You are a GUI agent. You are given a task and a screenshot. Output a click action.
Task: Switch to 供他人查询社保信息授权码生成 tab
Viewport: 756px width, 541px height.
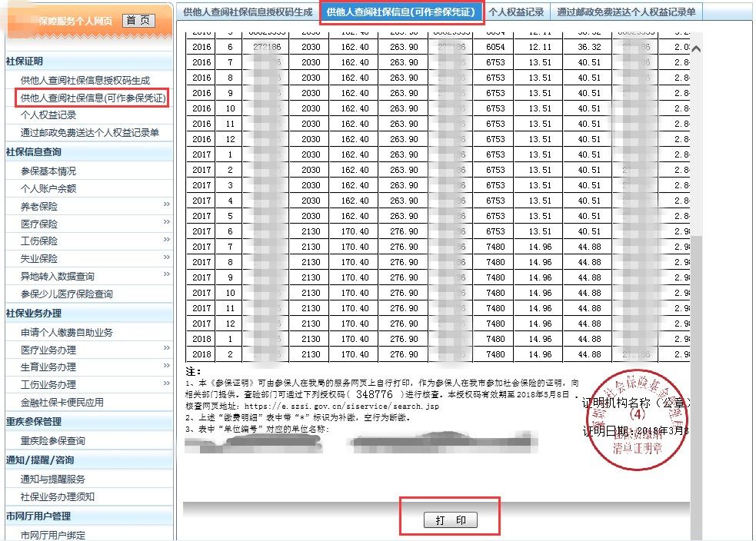248,12
